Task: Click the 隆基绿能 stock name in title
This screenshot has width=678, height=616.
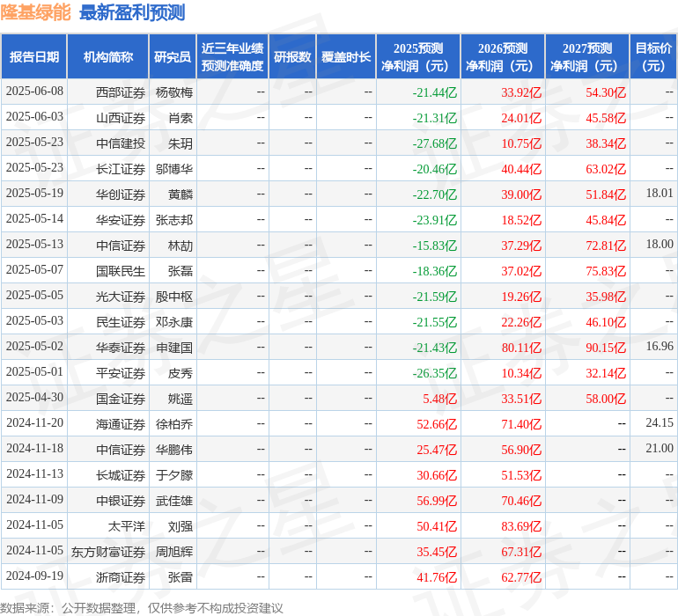Action: [36, 12]
